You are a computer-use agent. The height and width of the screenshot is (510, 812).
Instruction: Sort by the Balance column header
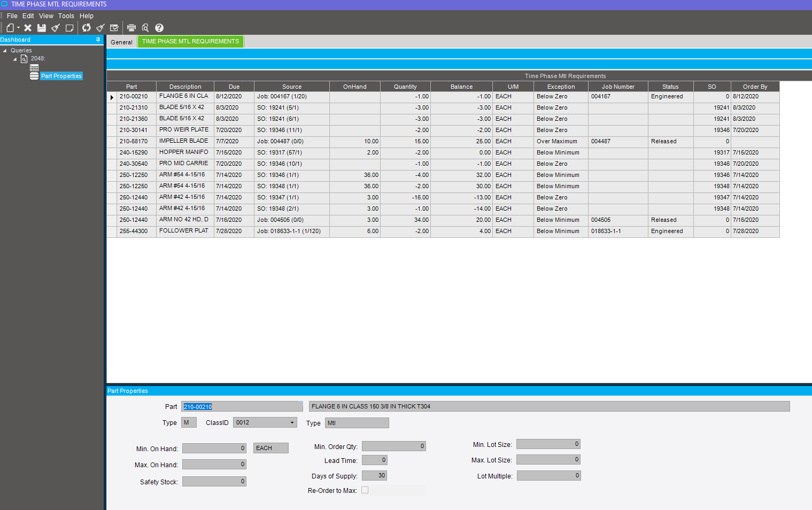(x=461, y=87)
